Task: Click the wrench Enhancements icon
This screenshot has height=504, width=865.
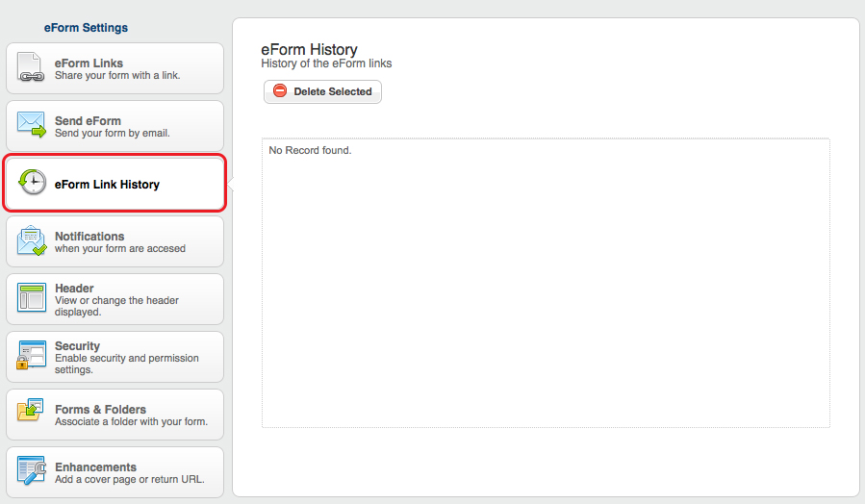Action: click(x=32, y=470)
